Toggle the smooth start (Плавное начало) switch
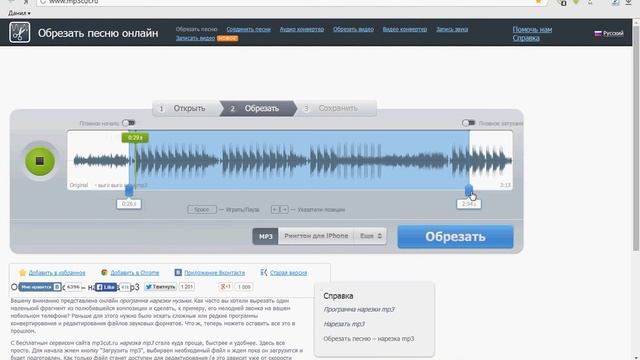Viewport: 640px width, 360px height. pyautogui.click(x=129, y=123)
